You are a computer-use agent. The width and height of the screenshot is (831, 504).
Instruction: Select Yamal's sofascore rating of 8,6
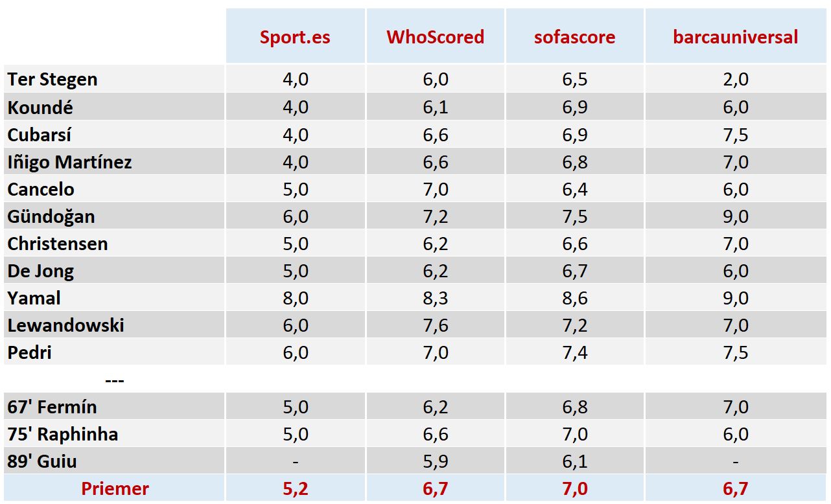[574, 298]
